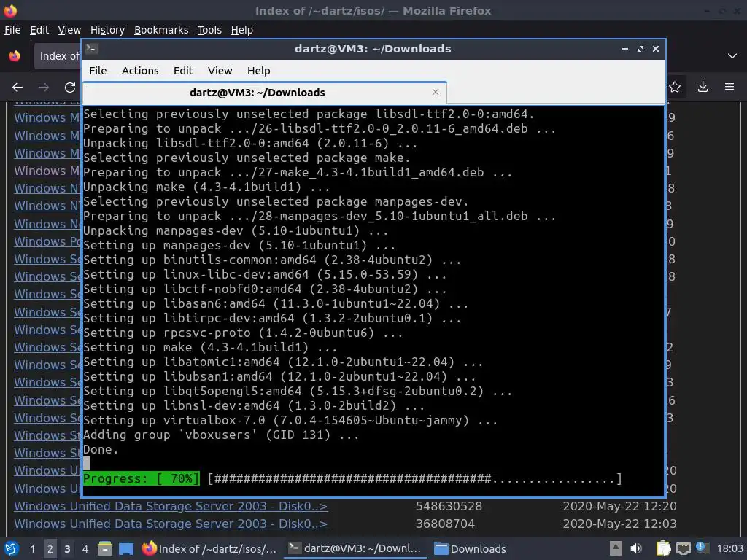Switch to workspace 3

67,549
